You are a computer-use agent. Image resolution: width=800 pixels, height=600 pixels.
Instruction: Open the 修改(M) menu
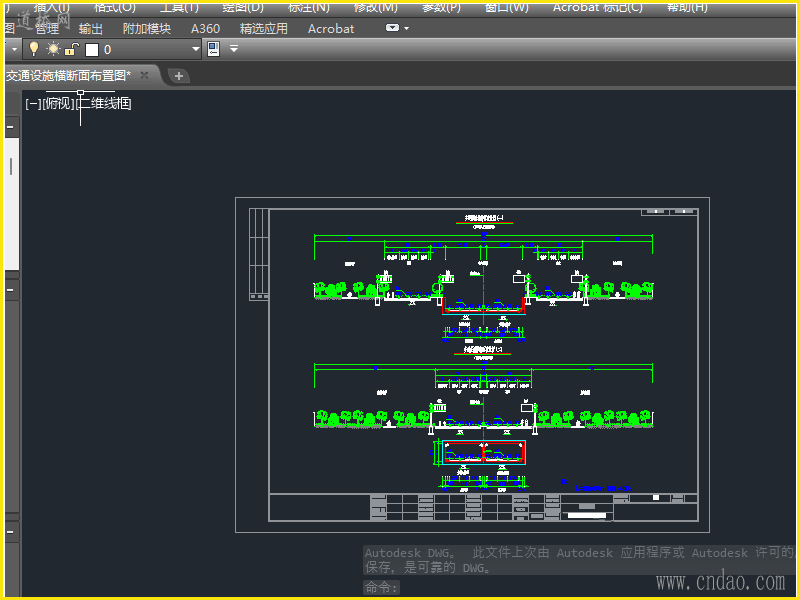pyautogui.click(x=376, y=8)
